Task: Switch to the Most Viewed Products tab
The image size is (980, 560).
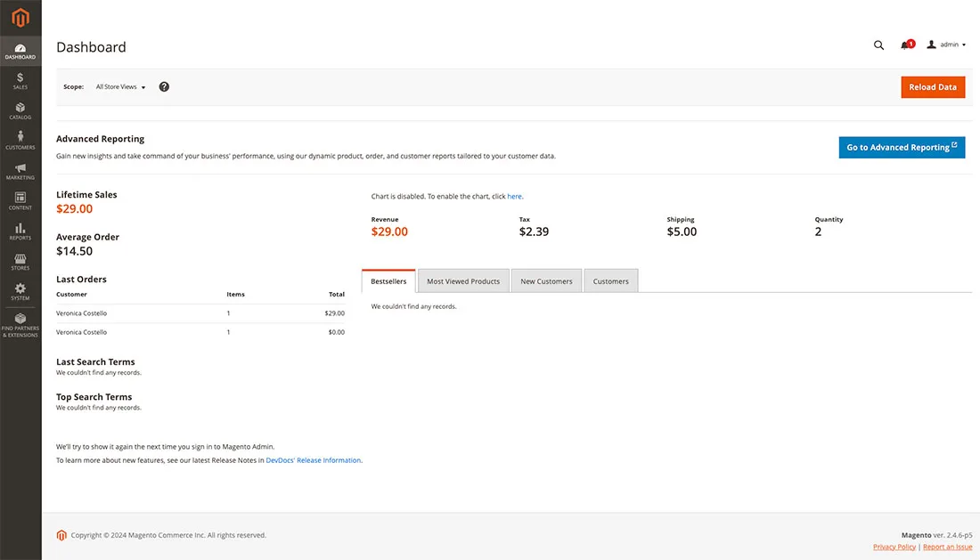Action: tap(463, 281)
